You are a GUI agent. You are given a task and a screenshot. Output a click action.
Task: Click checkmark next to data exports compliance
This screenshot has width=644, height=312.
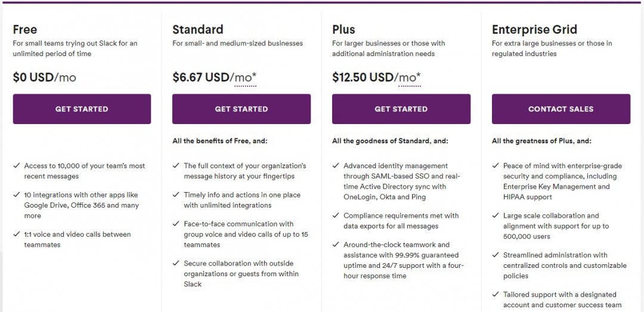[336, 215]
